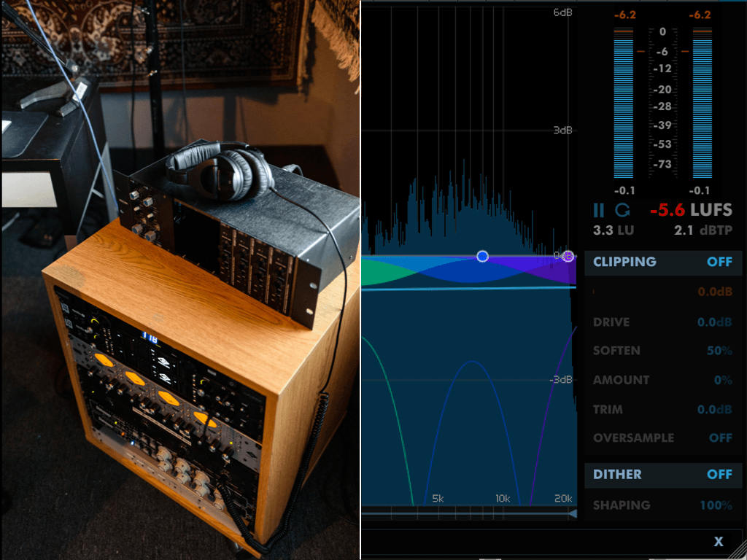Click SOFTEN 50% value
Viewport: 747px width, 560px height.
coord(719,351)
